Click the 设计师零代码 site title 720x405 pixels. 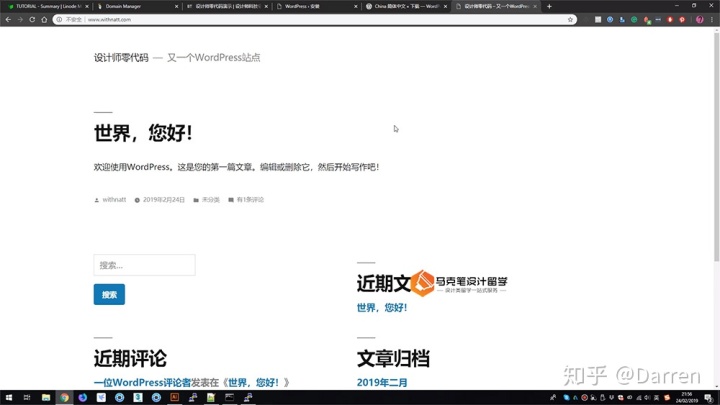(121, 57)
